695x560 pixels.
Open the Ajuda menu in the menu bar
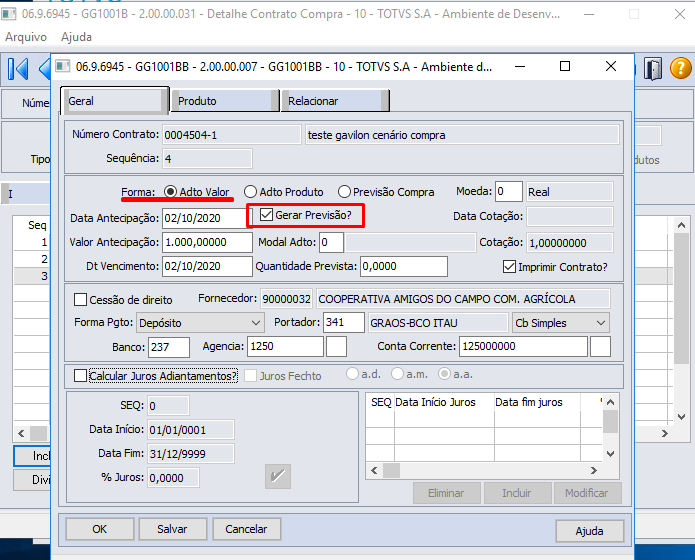click(76, 37)
